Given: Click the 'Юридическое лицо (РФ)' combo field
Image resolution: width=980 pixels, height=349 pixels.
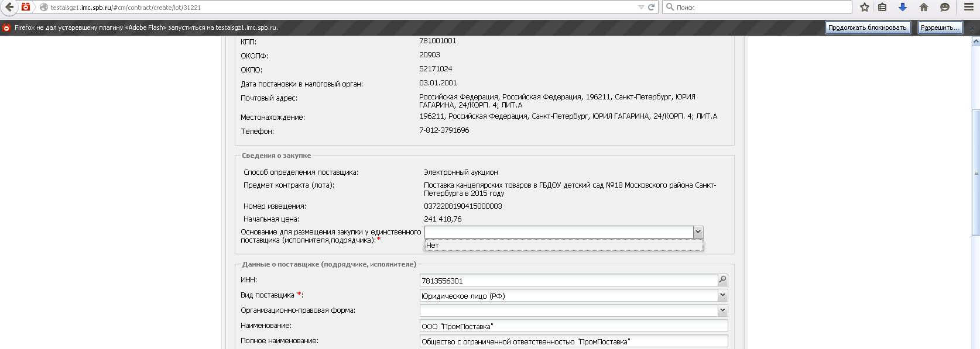Looking at the screenshot, I should (x=568, y=296).
